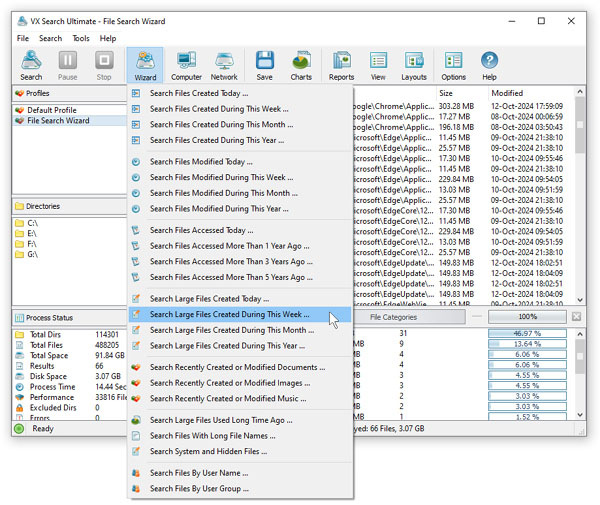This screenshot has width=600, height=505.
Task: Click the Search toolbar icon
Action: pyautogui.click(x=31, y=65)
